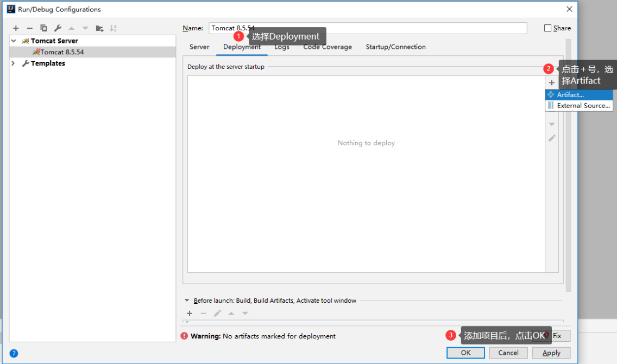Image resolution: width=617 pixels, height=364 pixels.
Task: Open the Code Coverage tab
Action: click(328, 47)
